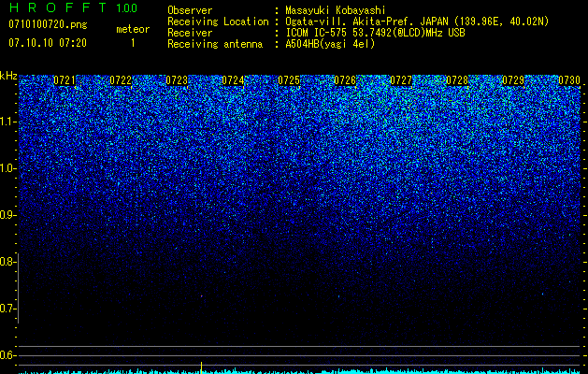Select the 0.7 frequency axis label
The image size is (588, 374).
8,309
